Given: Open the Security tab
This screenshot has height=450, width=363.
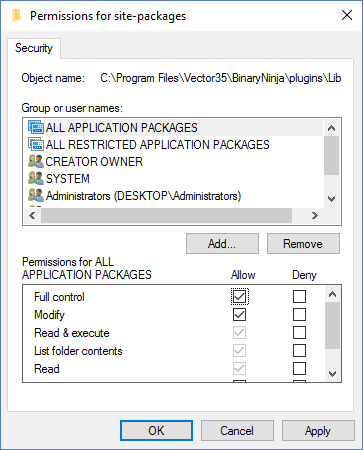Looking at the screenshot, I should (34, 48).
